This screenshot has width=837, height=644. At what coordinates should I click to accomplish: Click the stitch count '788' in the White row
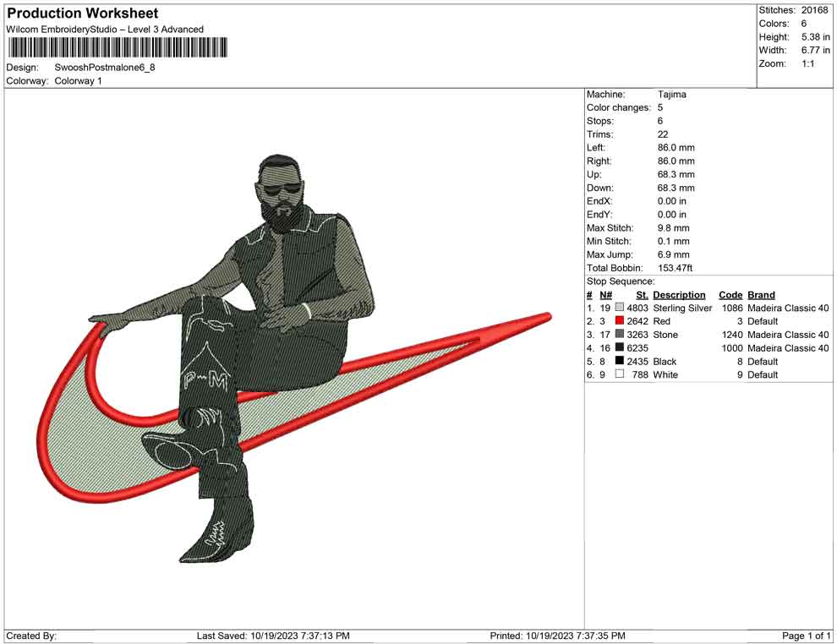pos(640,374)
